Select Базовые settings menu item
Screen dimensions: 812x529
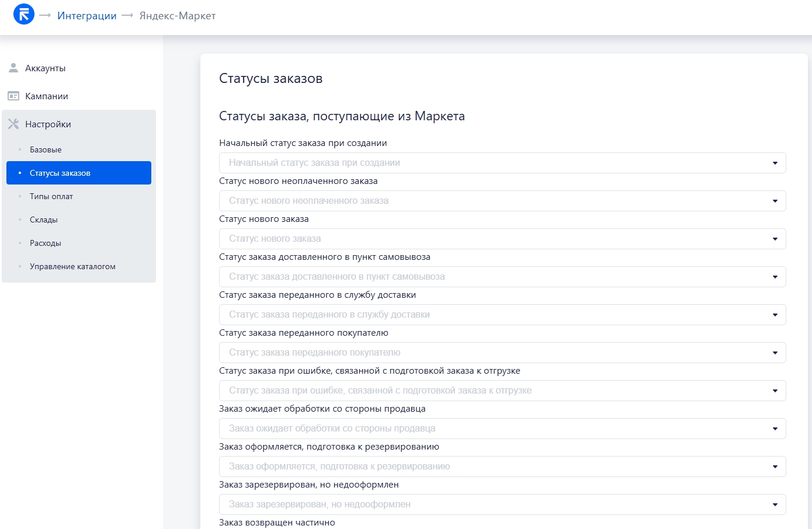coord(46,150)
